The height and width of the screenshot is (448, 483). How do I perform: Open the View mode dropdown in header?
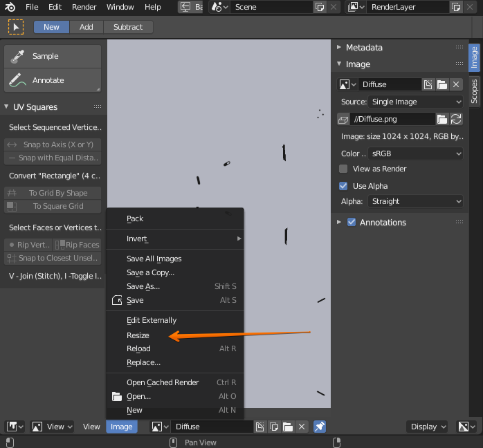tap(52, 427)
